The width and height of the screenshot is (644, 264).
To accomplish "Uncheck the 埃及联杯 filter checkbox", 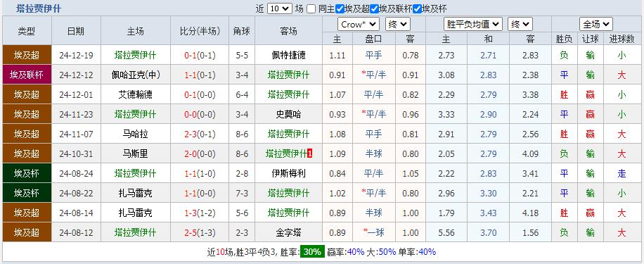I will pos(374,8).
